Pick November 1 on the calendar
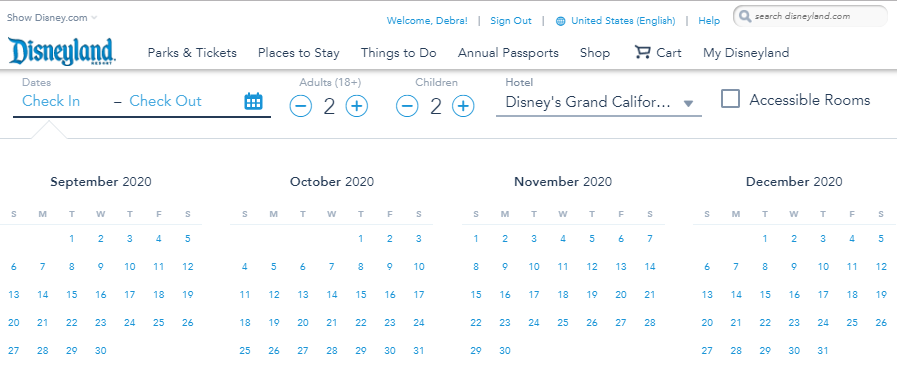Viewport: 897px width, 379px height. point(476,239)
